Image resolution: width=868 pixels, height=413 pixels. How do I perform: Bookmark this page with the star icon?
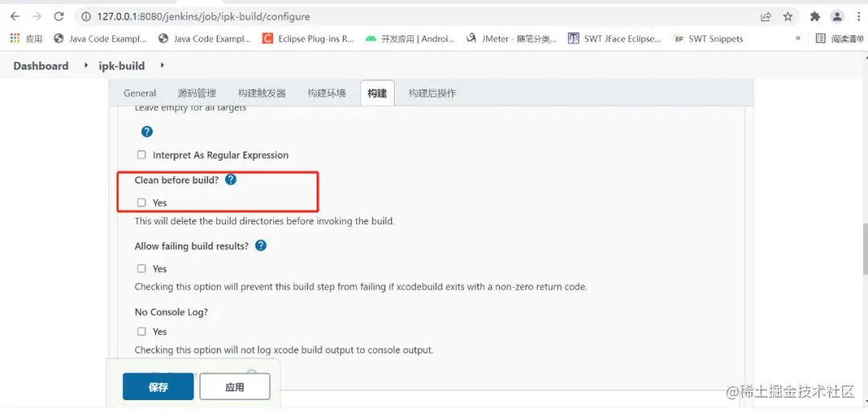click(788, 17)
